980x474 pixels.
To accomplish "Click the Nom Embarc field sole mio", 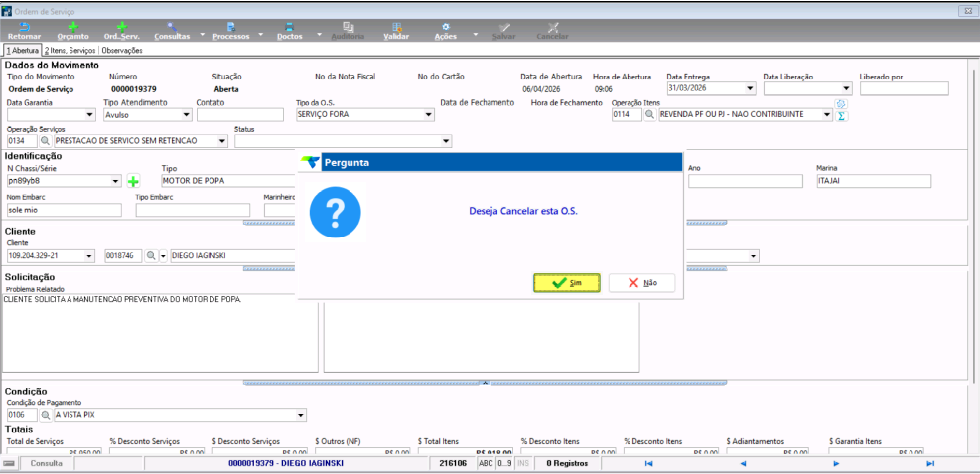I will (65, 210).
